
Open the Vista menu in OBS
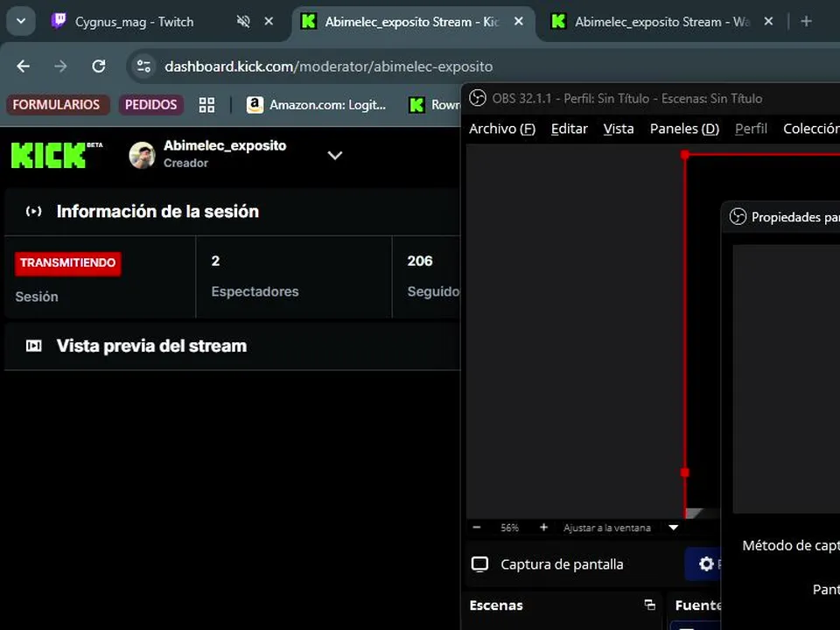(619, 129)
